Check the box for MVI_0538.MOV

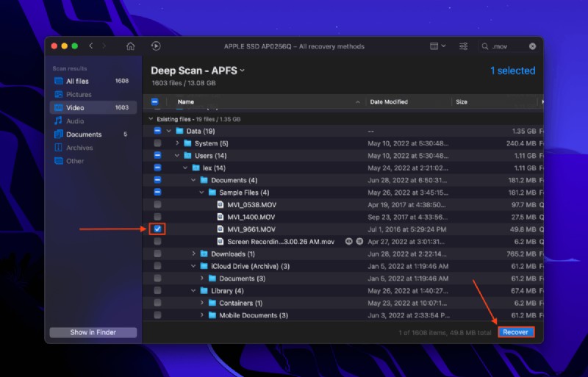157,204
